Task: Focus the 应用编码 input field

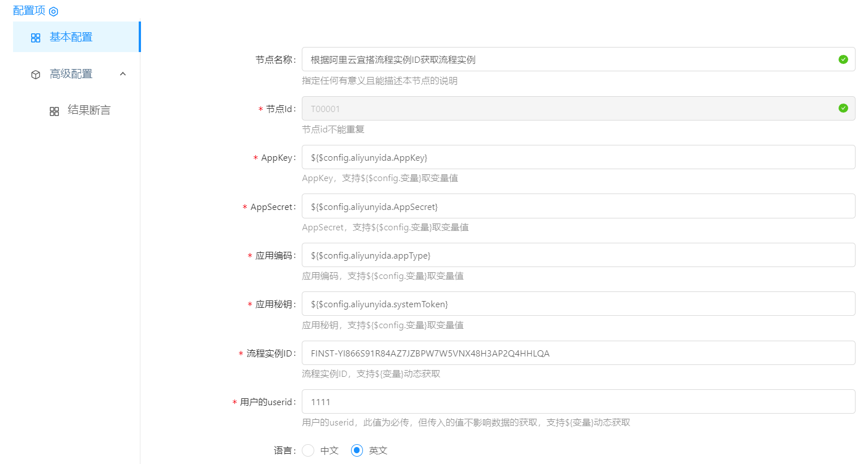Action: click(x=578, y=255)
